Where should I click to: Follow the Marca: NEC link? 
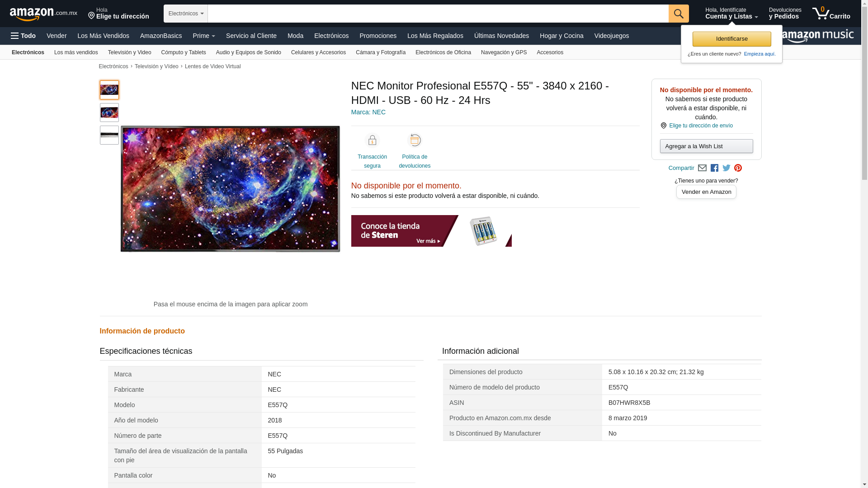click(368, 112)
